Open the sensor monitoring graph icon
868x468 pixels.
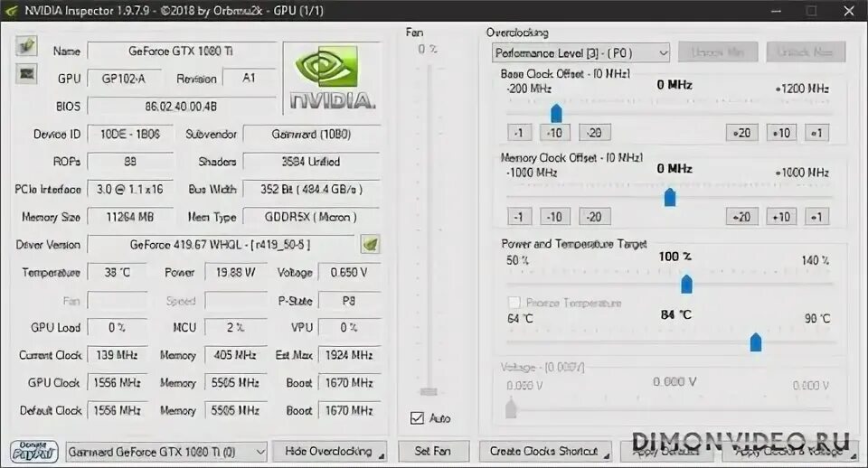pos(26,73)
